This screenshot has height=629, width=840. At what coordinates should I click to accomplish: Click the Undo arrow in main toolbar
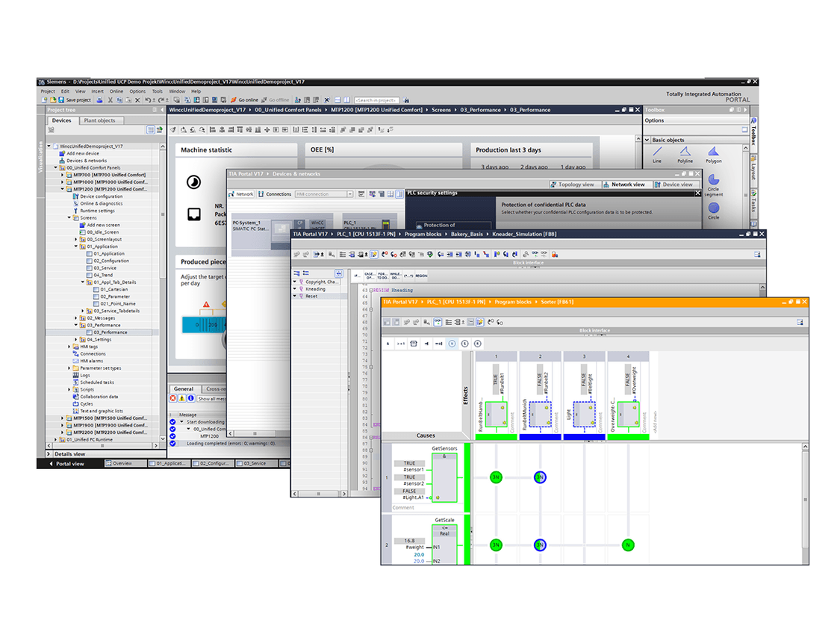[147, 100]
